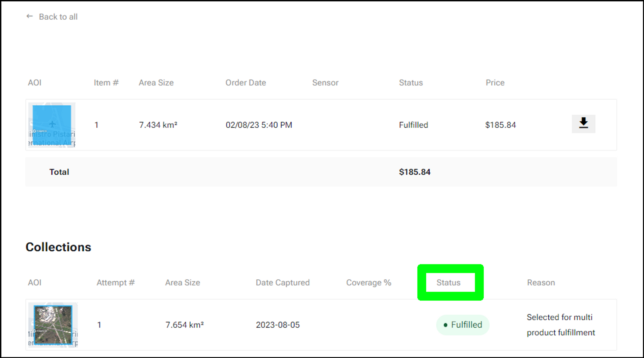Click the Collections table Status header
Viewport: 644px width, 358px height.
pos(448,283)
